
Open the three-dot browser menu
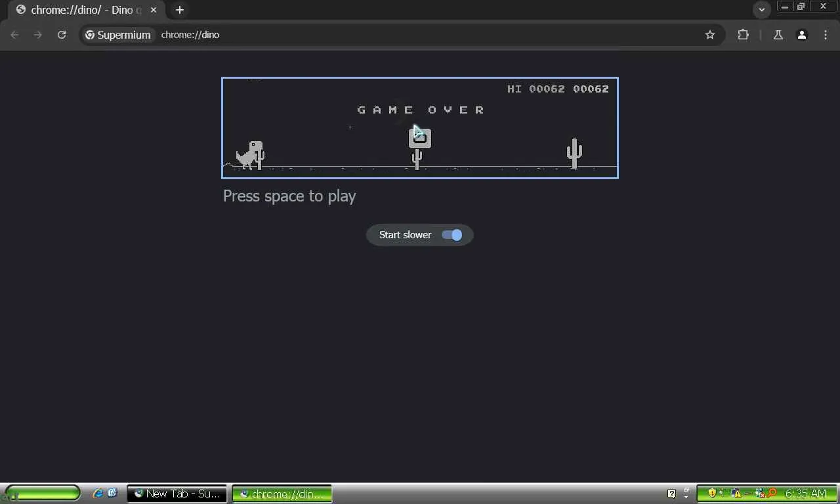coord(826,35)
